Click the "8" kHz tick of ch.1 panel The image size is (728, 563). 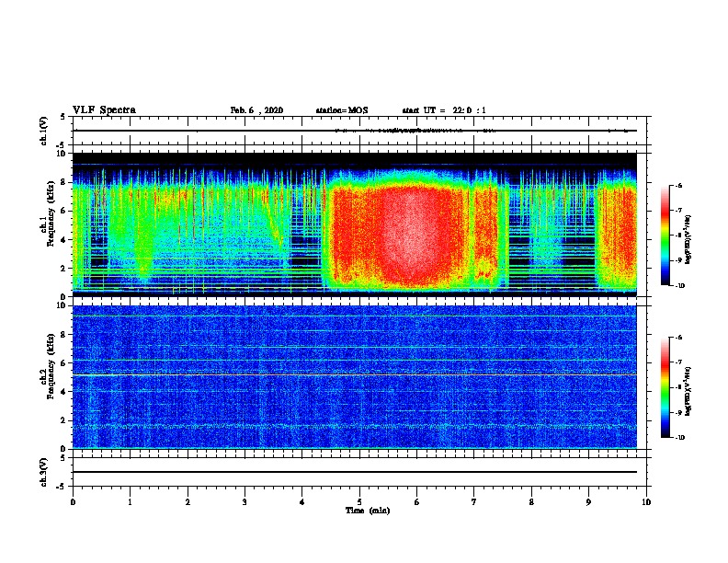(x=64, y=182)
